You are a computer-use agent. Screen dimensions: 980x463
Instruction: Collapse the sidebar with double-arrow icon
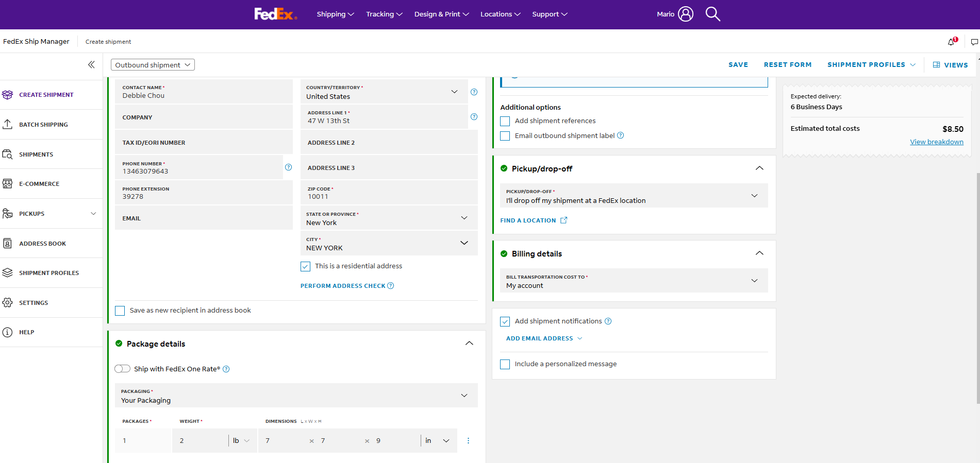pyautogui.click(x=91, y=64)
